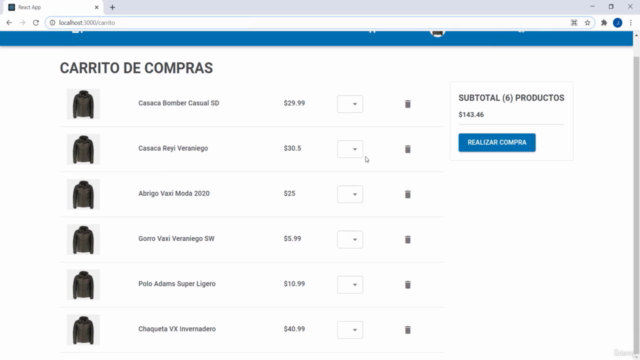Click the REALIZAR COMPRA button
Screen dimensions: 640x360
point(497,142)
